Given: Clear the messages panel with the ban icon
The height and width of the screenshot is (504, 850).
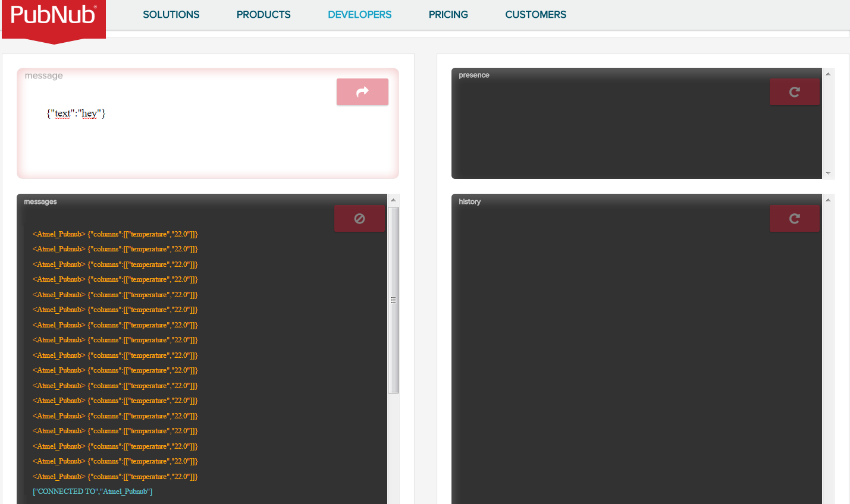Looking at the screenshot, I should point(359,219).
